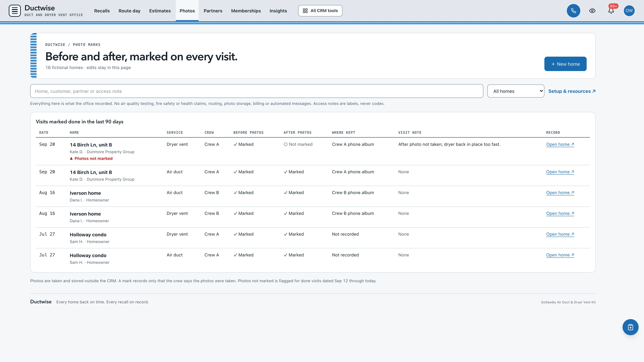Open home for Sep 20 Air duct visit
This screenshot has height=362, width=644.
point(560,172)
